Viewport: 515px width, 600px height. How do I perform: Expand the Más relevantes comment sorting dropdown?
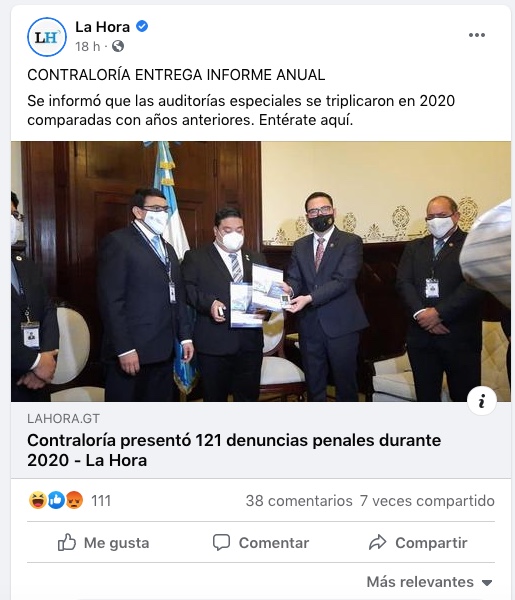click(429, 582)
